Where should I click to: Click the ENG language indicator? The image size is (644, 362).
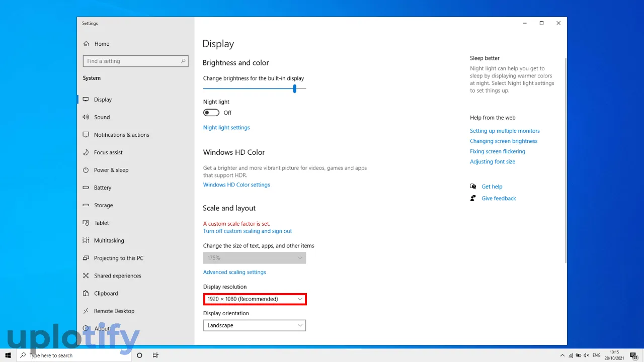(597, 355)
